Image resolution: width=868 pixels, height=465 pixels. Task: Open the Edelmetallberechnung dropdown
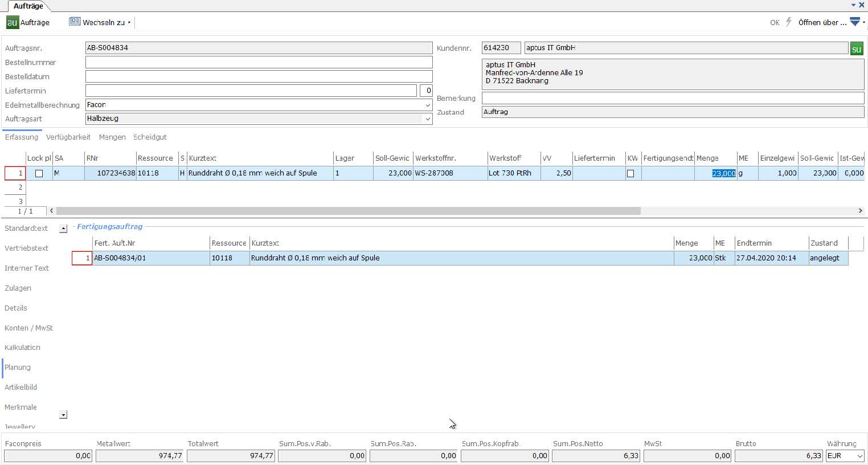point(428,105)
